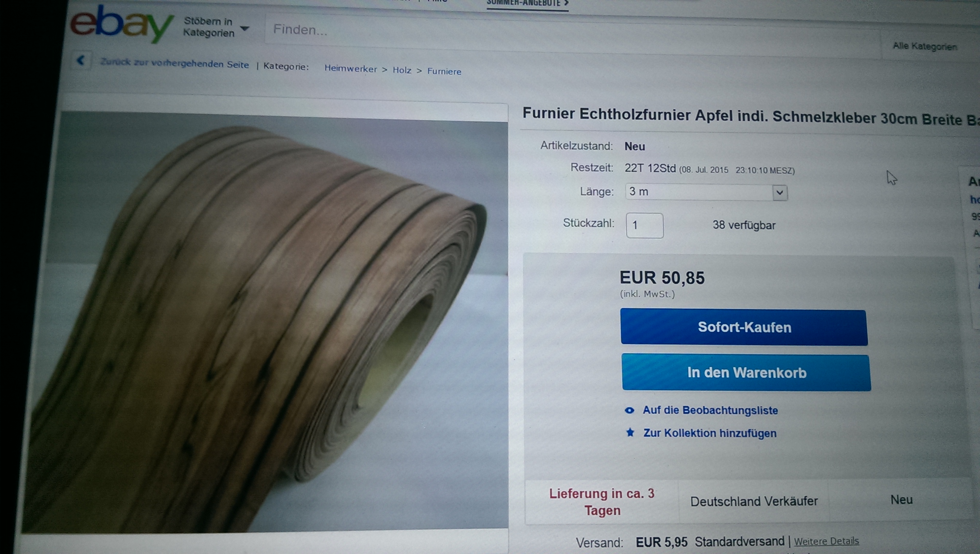Viewport: 980px width, 554px height.
Task: Click Zur Kollektion hinzufügen link
Action: point(710,433)
